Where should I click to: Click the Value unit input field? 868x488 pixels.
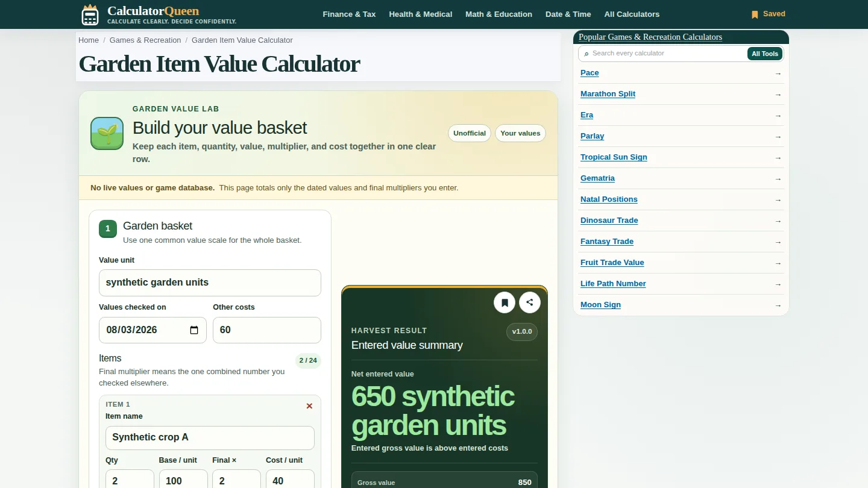point(210,283)
